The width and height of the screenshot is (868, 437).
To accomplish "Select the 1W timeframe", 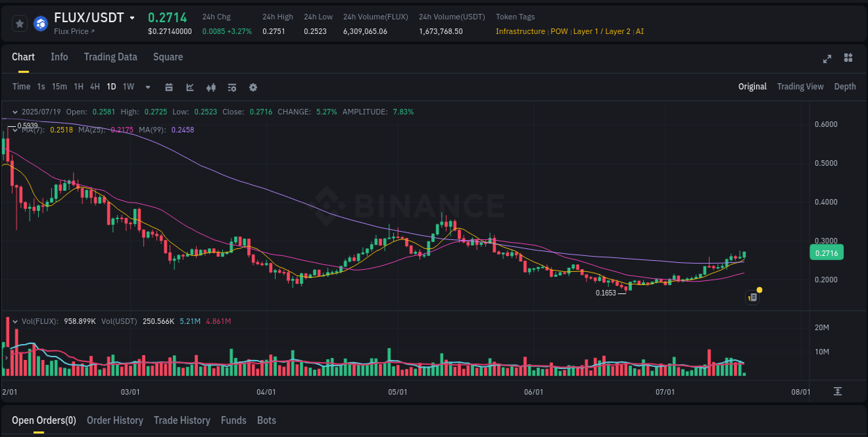I will tap(128, 87).
